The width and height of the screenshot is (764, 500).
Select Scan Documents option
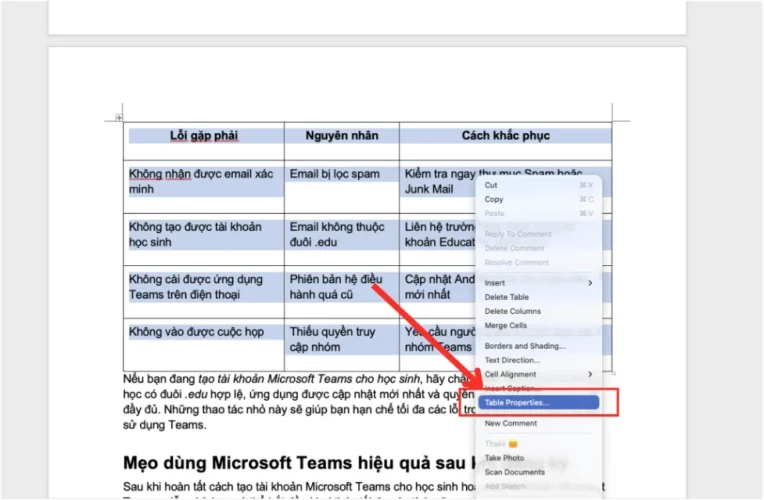[x=514, y=472]
